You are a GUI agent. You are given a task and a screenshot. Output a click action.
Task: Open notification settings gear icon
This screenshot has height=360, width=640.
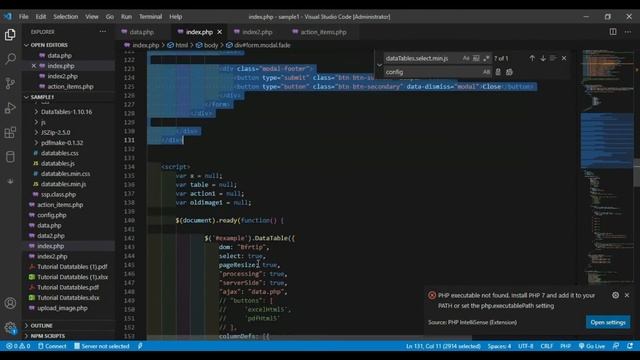tap(616, 295)
